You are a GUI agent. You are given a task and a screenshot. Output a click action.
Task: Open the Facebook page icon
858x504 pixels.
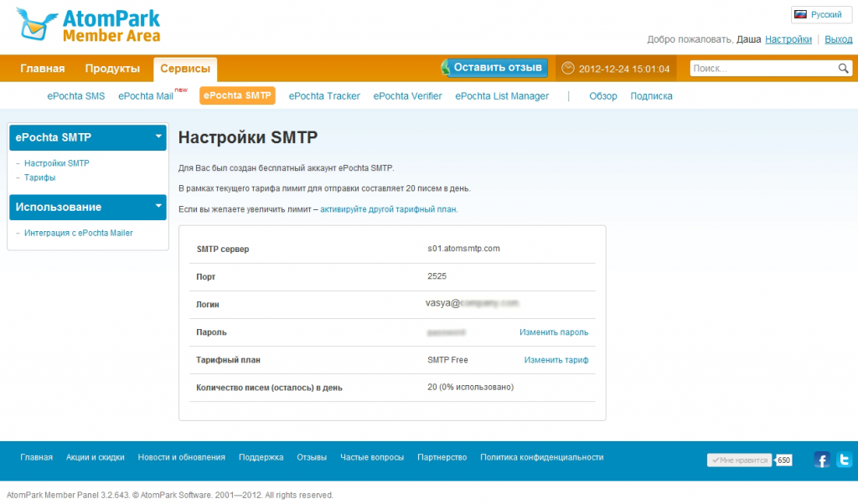pyautogui.click(x=821, y=460)
